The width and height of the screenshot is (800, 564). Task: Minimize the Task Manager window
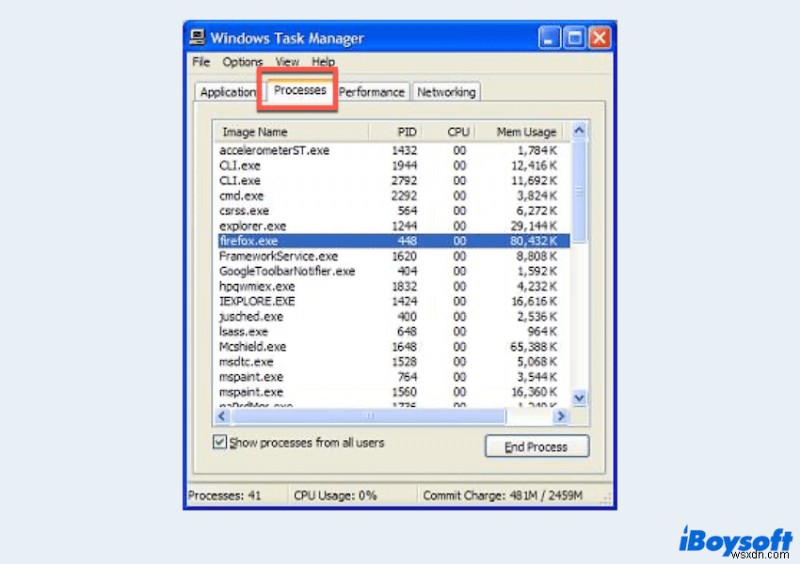tap(549, 38)
